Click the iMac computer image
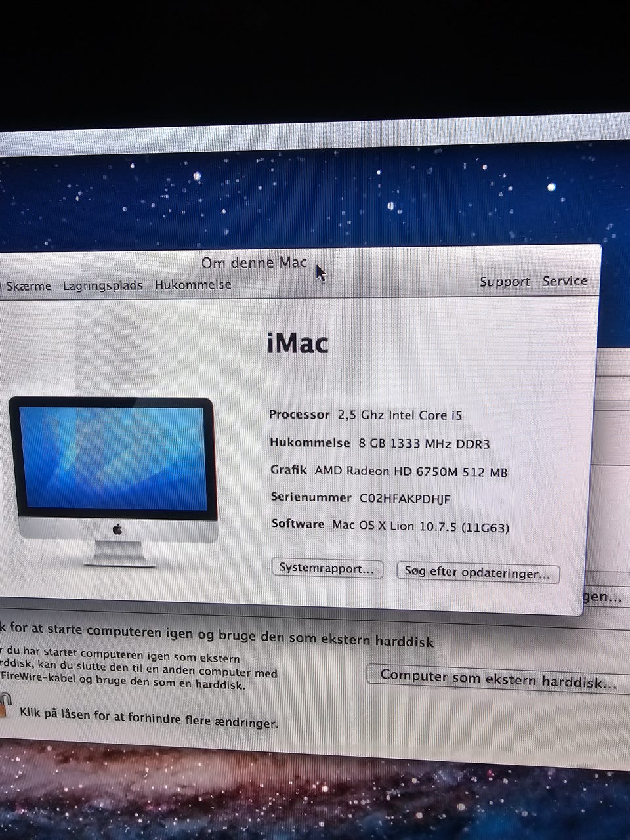Screen dimensions: 630x840 coord(113,481)
